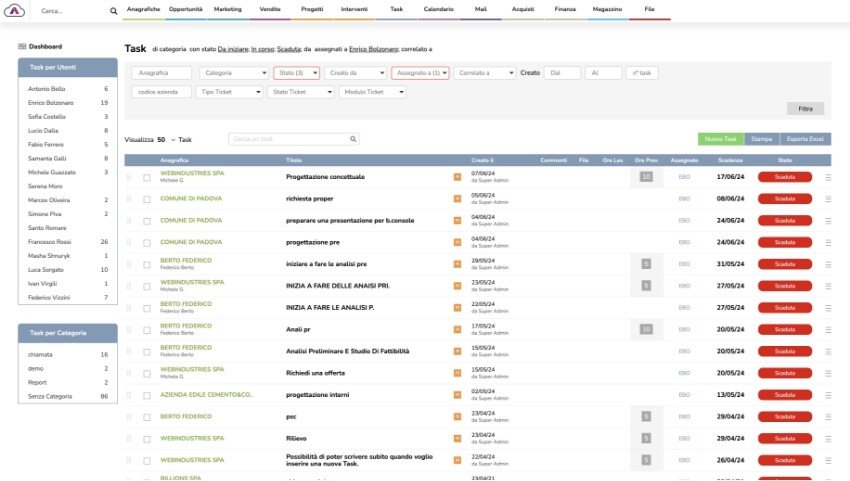850x481 pixels.
Task: Select checkbox of the richiesta proper row
Action: (147, 199)
